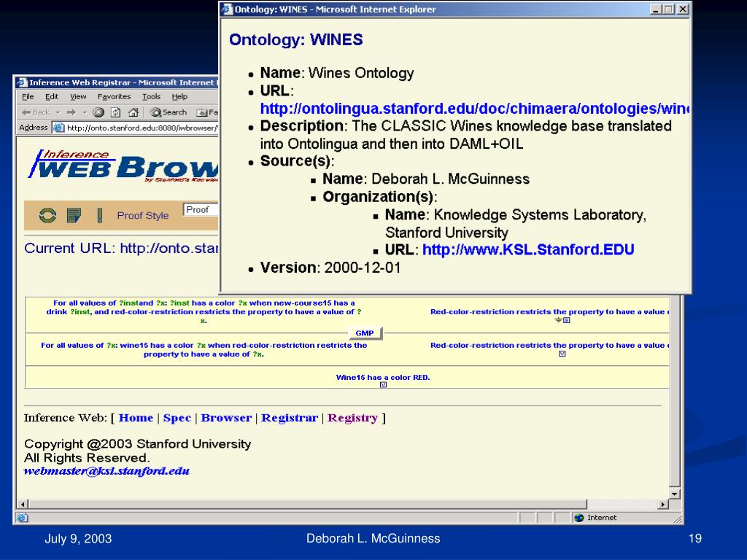Click the Home icon in toolbar
This screenshot has height=560, width=747.
133,112
